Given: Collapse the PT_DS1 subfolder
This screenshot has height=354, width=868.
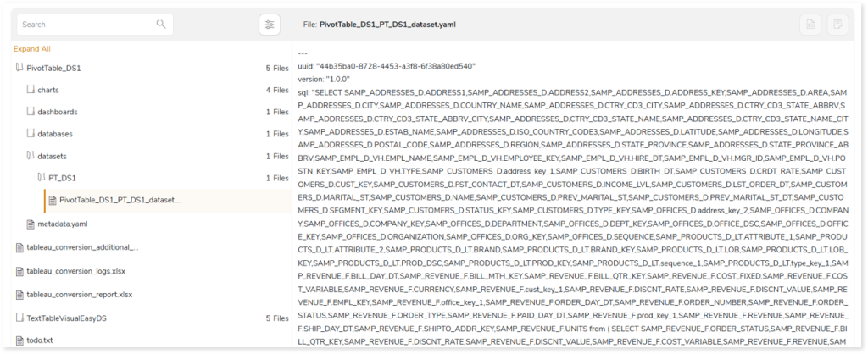Looking at the screenshot, I should 41,178.
